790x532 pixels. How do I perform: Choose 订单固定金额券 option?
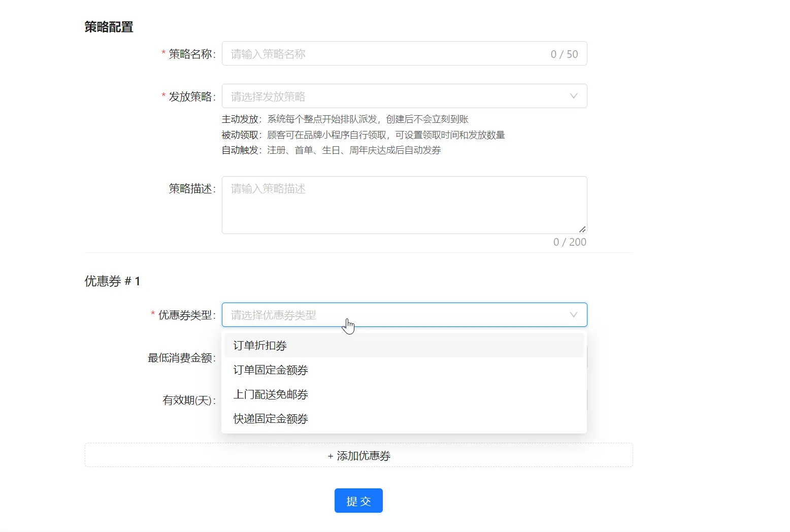(404, 370)
